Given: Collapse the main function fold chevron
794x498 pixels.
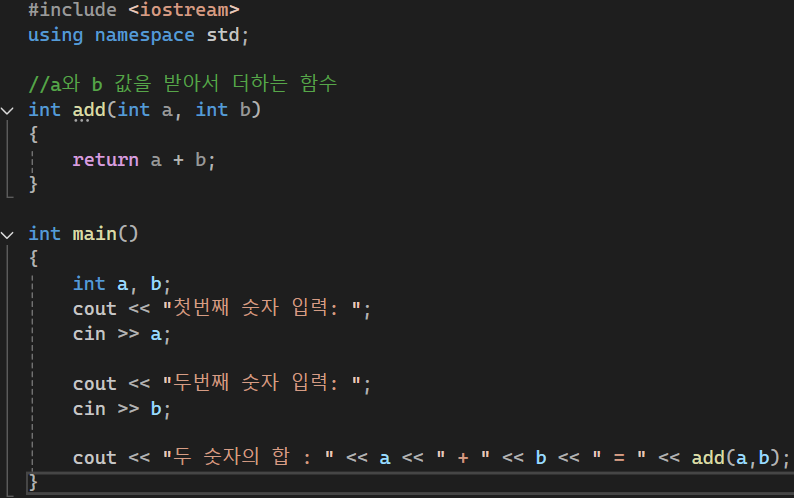Looking at the screenshot, I should [7, 235].
